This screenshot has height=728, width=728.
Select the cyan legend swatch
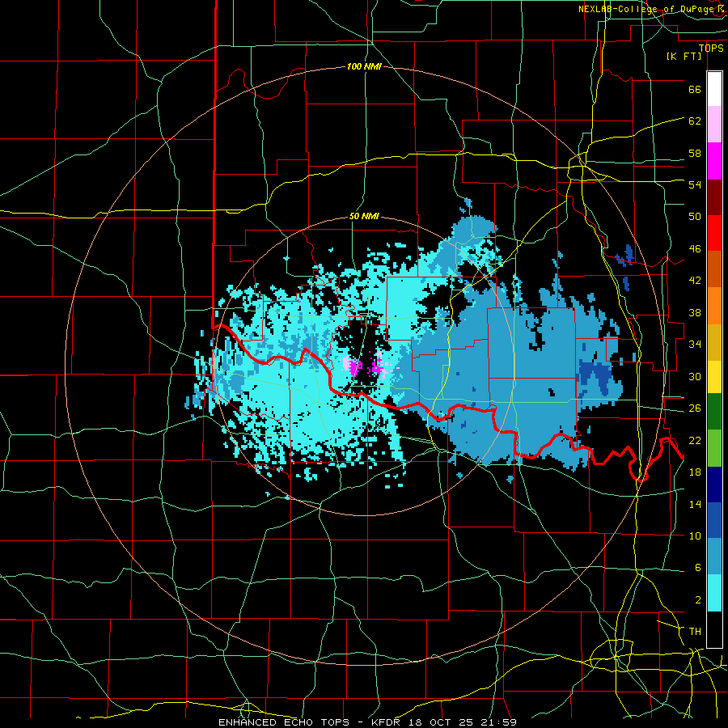(x=714, y=593)
